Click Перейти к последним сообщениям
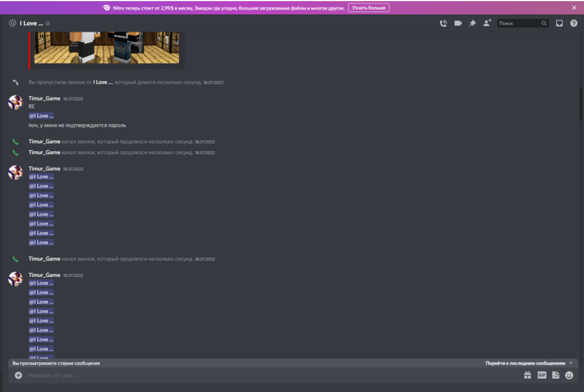The height and width of the screenshot is (392, 584). (x=525, y=363)
